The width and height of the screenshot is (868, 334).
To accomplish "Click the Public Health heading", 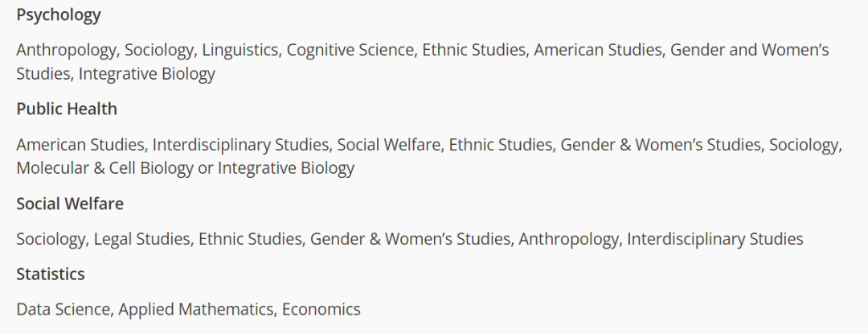I will (x=67, y=109).
